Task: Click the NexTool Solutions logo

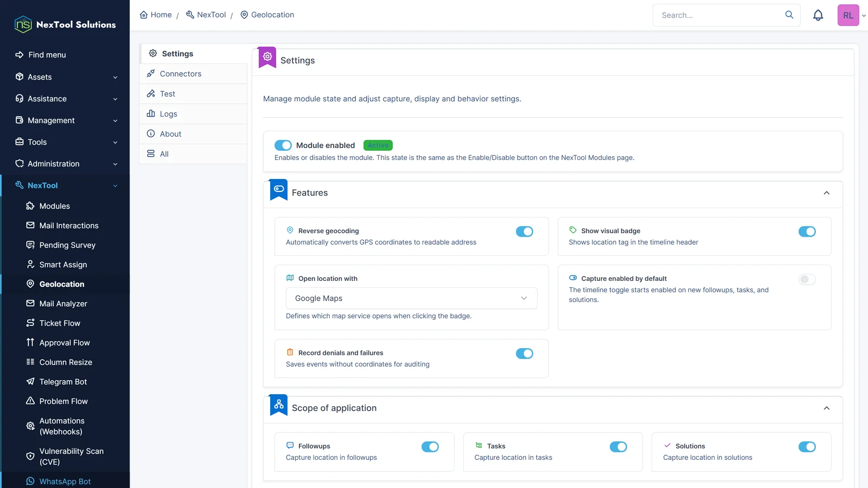Action: point(65,24)
